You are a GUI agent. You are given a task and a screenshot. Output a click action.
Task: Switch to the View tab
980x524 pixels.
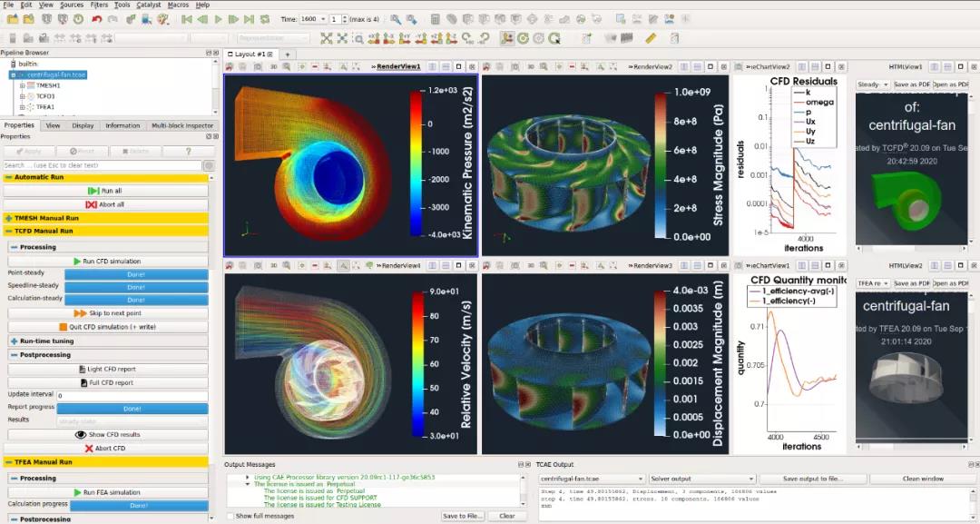tap(54, 125)
